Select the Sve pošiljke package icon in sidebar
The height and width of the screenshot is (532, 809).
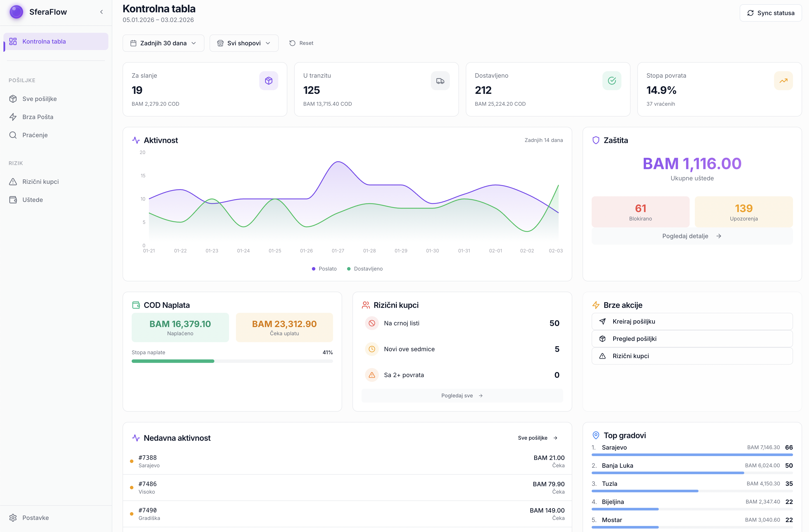click(13, 99)
